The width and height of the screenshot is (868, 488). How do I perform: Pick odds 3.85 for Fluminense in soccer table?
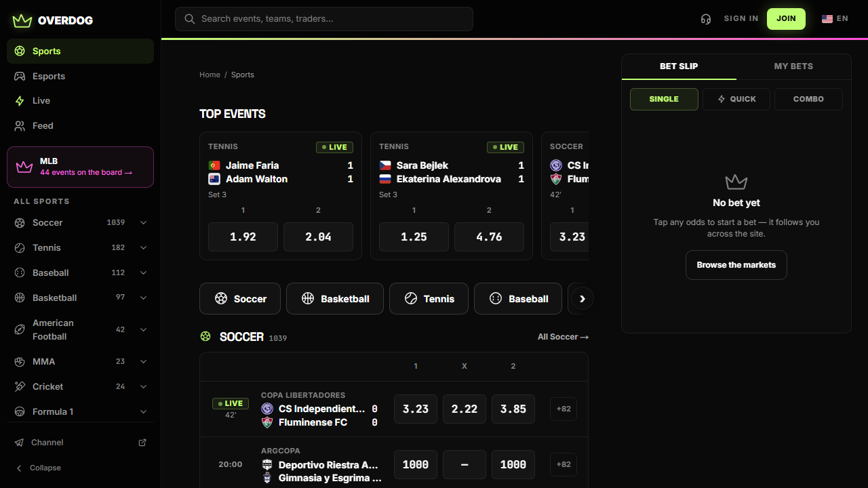(x=513, y=409)
